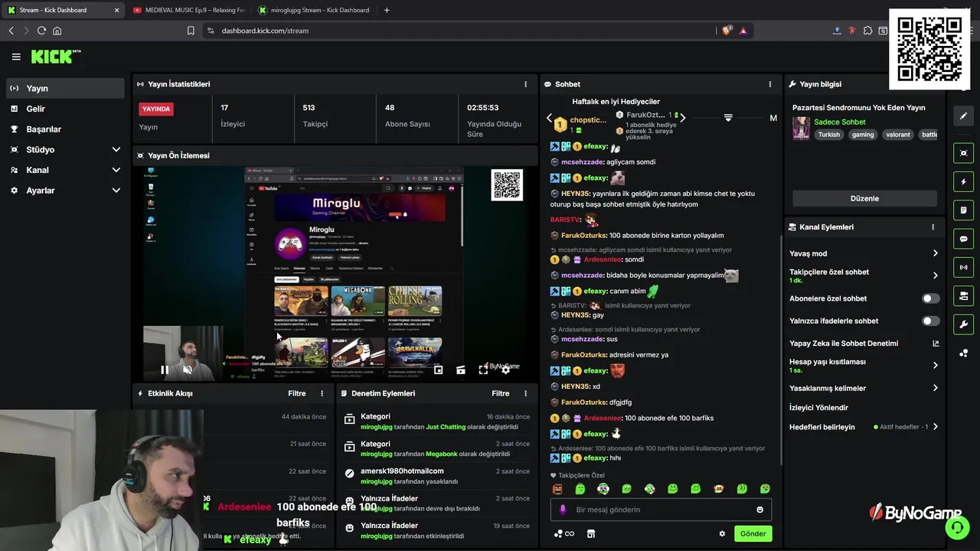980x551 pixels.
Task: Open a new browser tab
Action: 387,10
